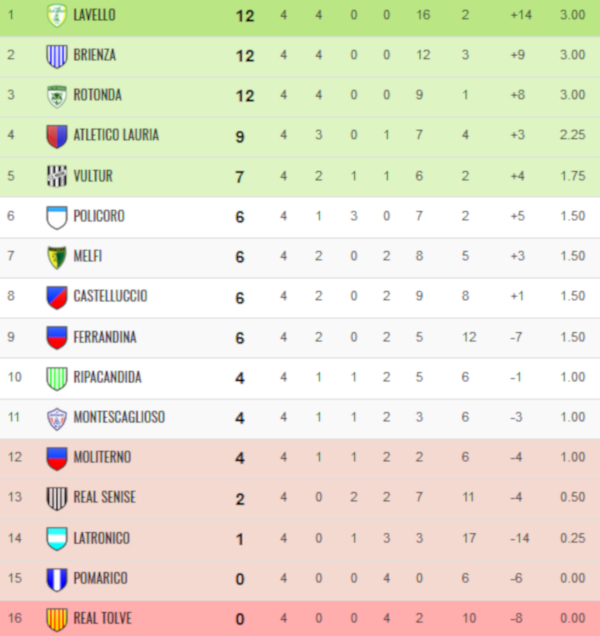Select the Castelluccio diagonal shield icon
Viewport: 600px width, 636px height.
pyautogui.click(x=57, y=297)
